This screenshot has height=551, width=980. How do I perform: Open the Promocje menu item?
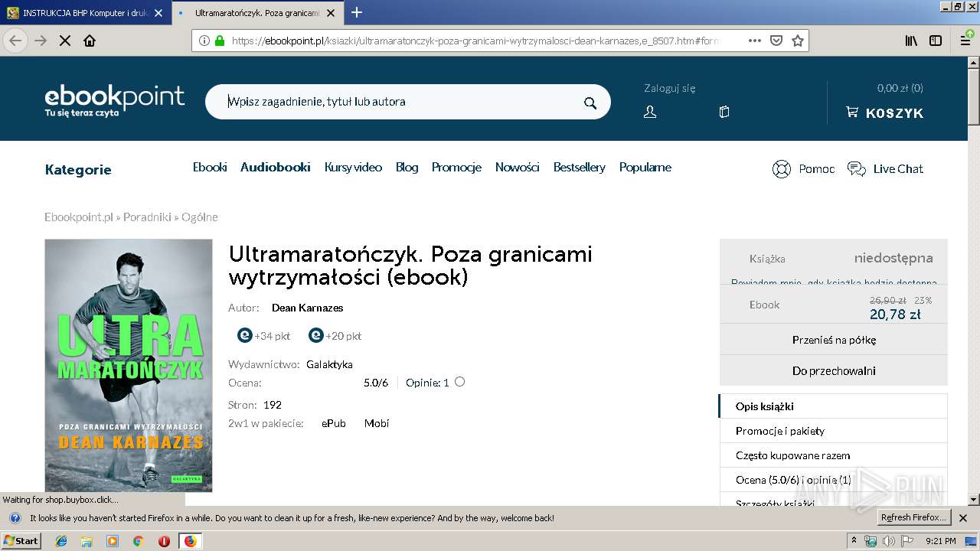tap(456, 167)
